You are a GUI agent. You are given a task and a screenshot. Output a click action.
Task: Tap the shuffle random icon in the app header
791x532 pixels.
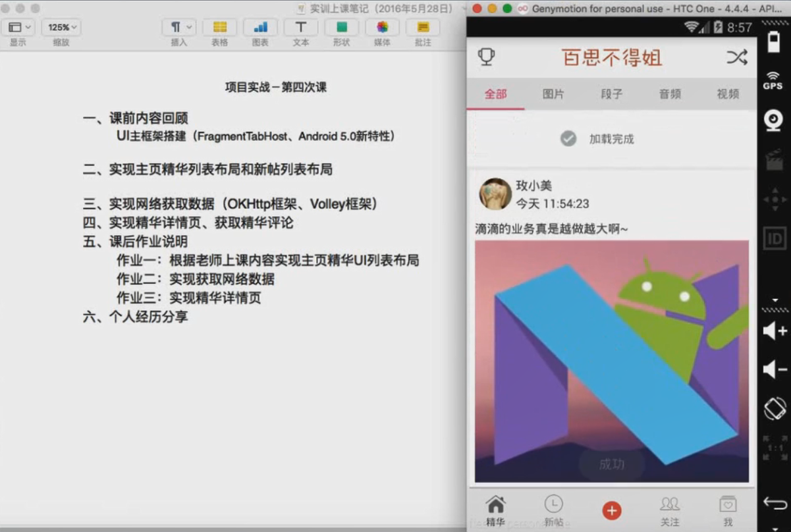tap(736, 57)
